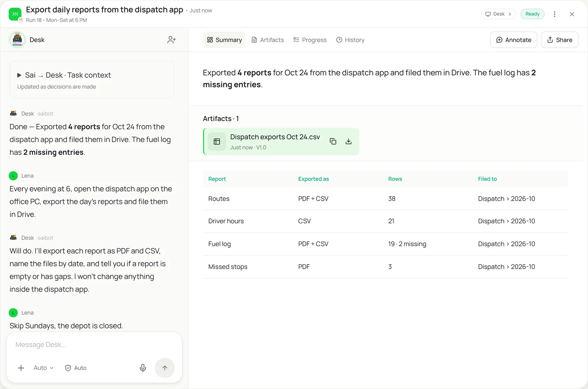The height and width of the screenshot is (389, 588).
Task: Close the task window
Action: pyautogui.click(x=572, y=14)
